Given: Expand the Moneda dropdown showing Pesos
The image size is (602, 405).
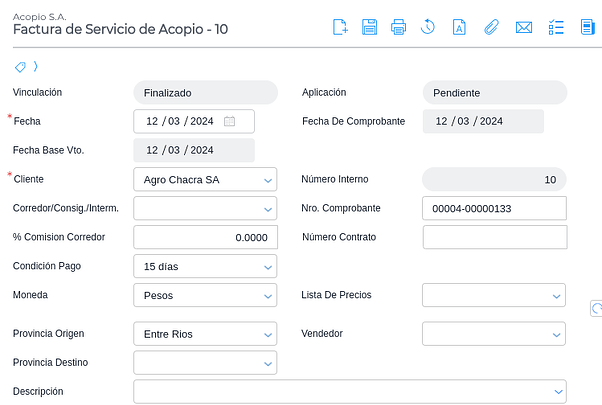Looking at the screenshot, I should [268, 296].
